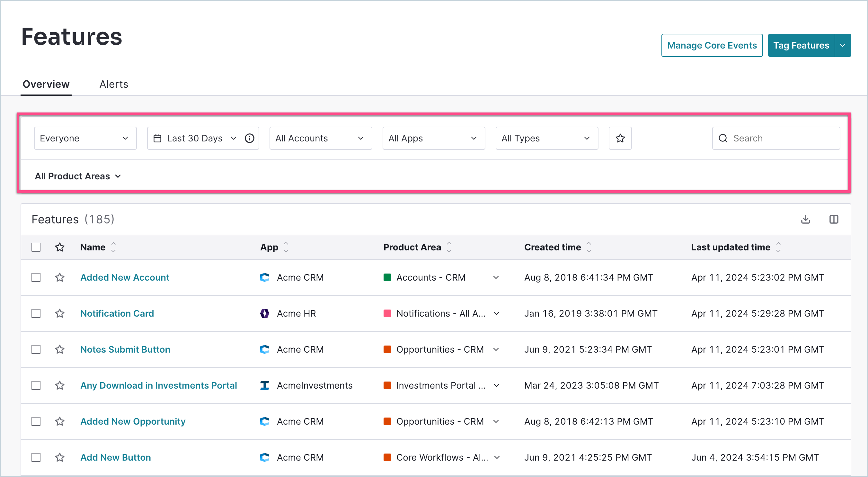Click the AcmeInvestments app icon

coord(265,385)
